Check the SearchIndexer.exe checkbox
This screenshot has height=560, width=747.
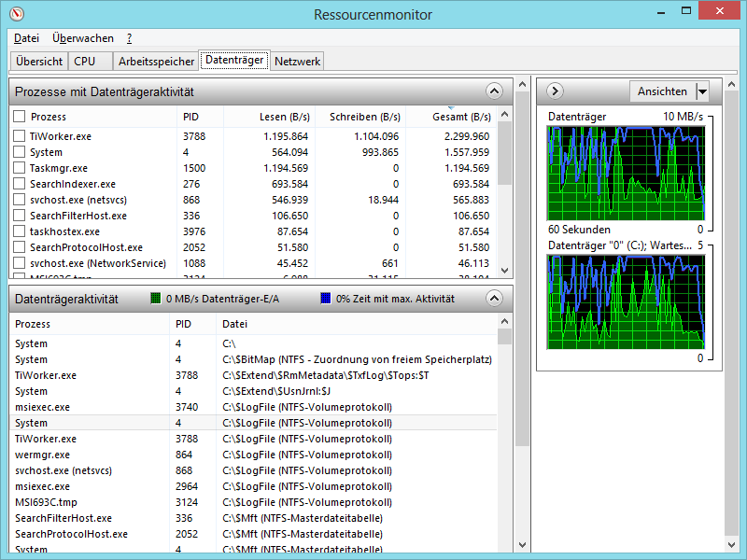[19, 184]
